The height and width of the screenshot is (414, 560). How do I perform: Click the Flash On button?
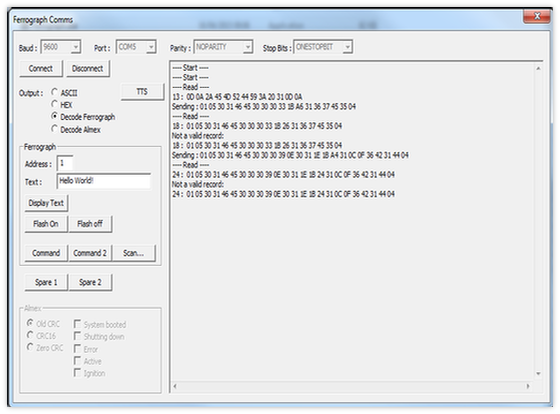(46, 224)
